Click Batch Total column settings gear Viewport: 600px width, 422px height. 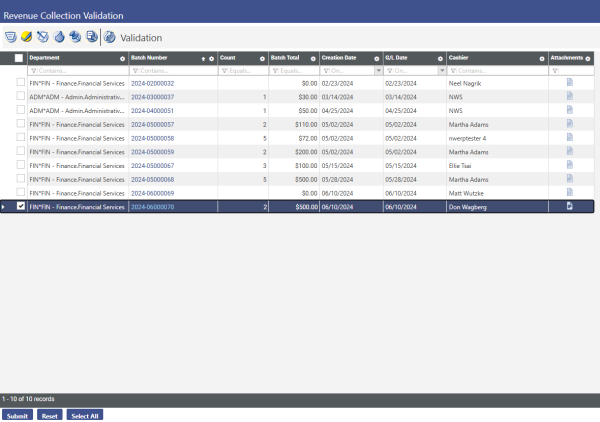[313, 59]
